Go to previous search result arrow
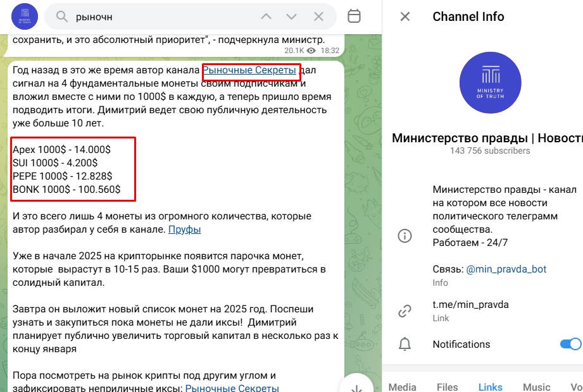 [266, 16]
